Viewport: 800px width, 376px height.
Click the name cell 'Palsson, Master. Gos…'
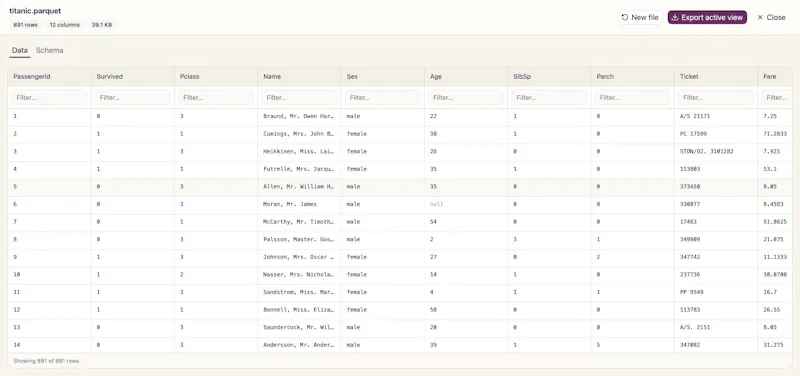point(298,239)
